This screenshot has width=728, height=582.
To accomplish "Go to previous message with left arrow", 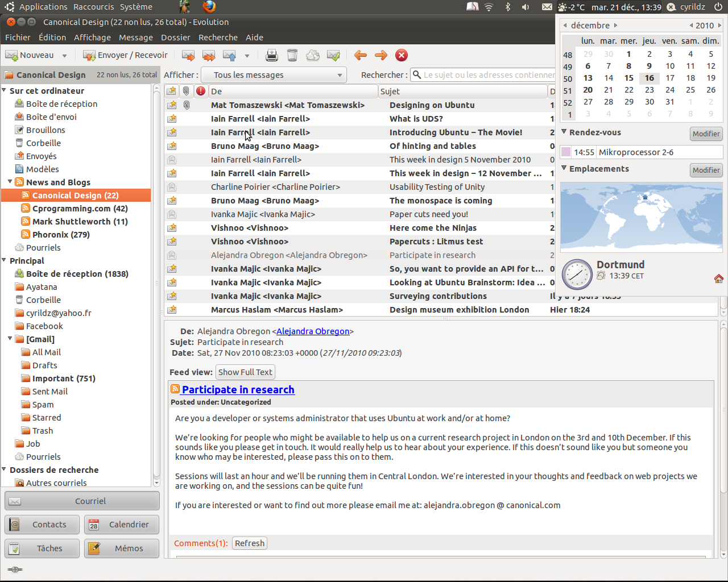I will [361, 55].
